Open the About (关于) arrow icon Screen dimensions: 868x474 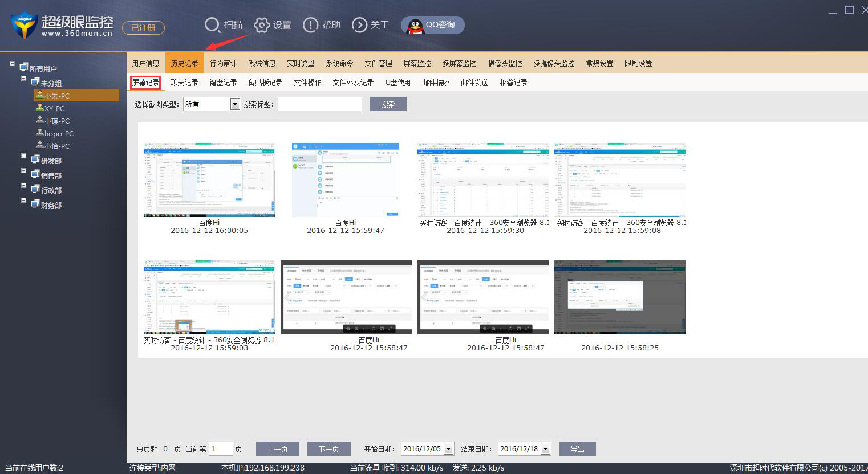(x=359, y=25)
